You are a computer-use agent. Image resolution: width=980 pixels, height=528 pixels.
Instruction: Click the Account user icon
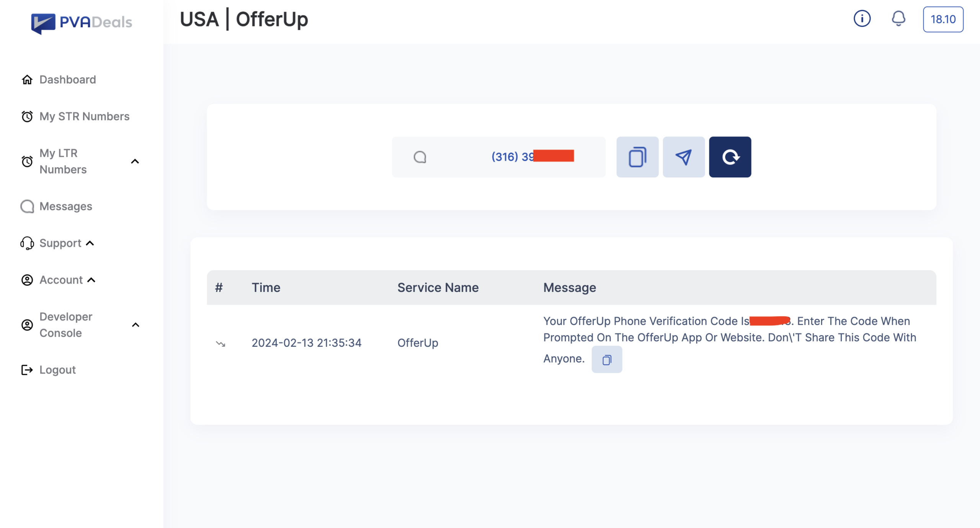(x=27, y=280)
